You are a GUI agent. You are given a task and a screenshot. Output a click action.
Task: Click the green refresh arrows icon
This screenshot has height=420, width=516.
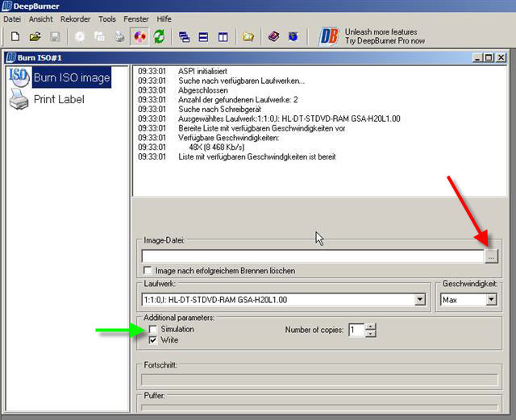tap(160, 36)
